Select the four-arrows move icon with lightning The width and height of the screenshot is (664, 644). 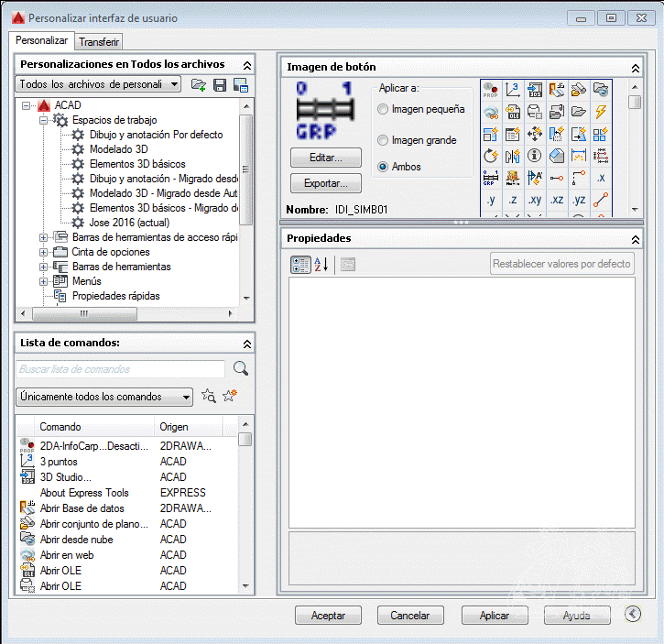[x=535, y=134]
